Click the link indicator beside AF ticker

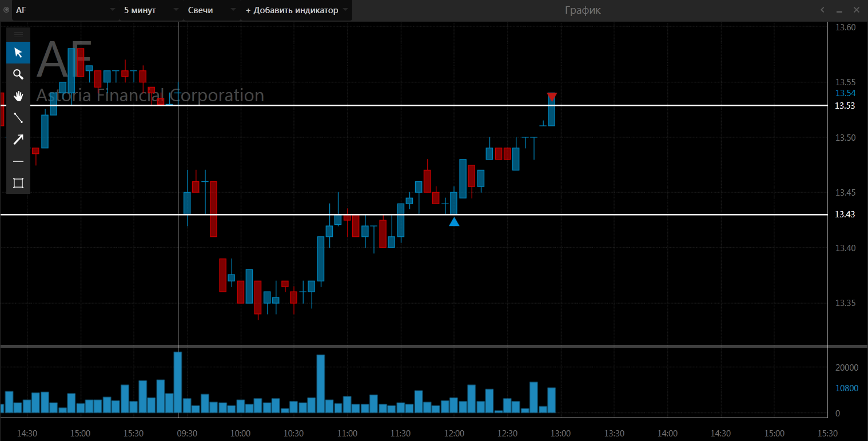pyautogui.click(x=6, y=10)
